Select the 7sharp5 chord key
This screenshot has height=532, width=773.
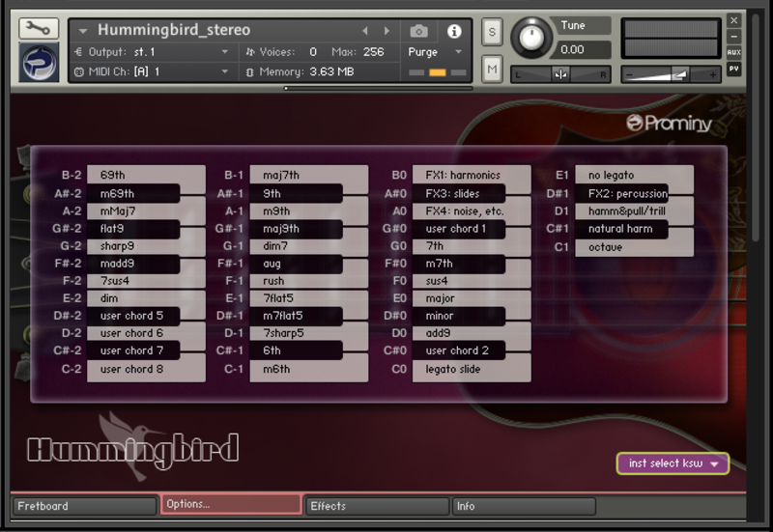[x=308, y=333]
